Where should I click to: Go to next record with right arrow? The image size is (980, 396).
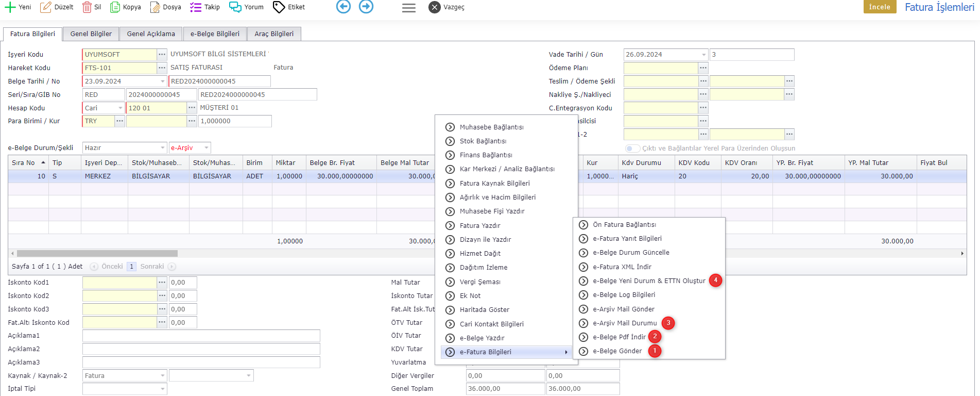[x=366, y=7]
